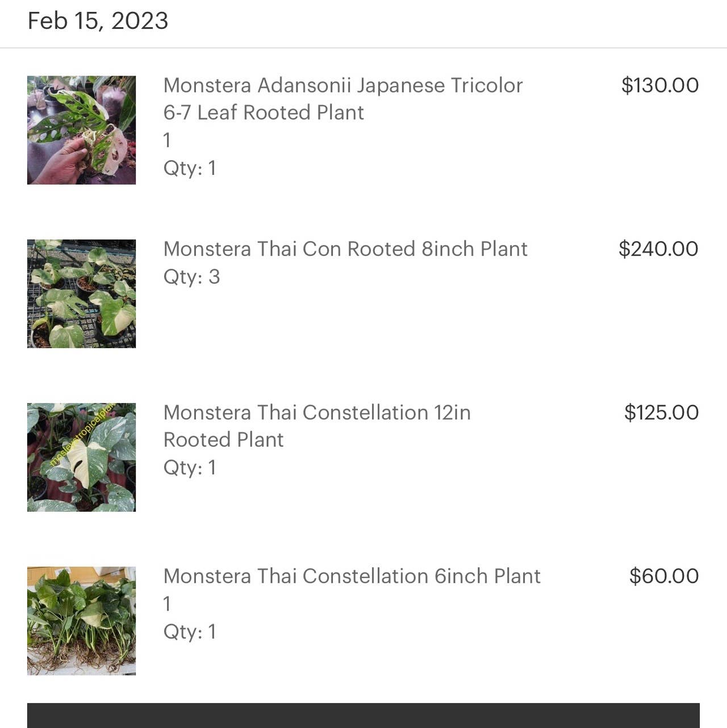Screen dimensions: 727x728
Task: Click the dark bar at the bottom
Action: click(363, 716)
